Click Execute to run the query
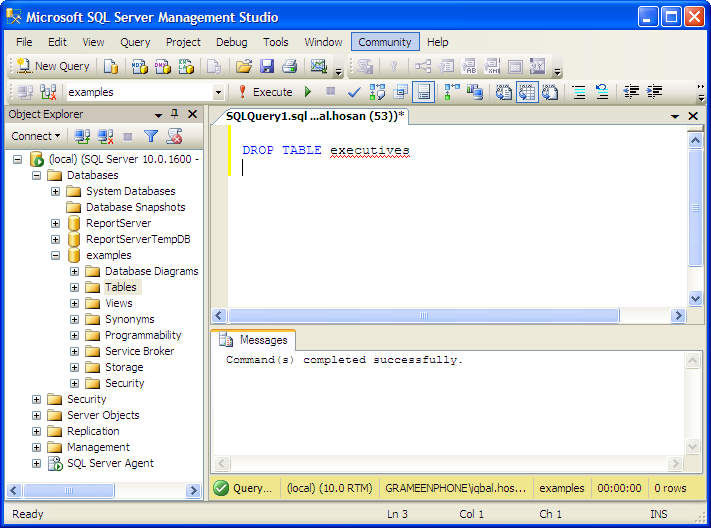The width and height of the screenshot is (711, 528). [x=266, y=92]
